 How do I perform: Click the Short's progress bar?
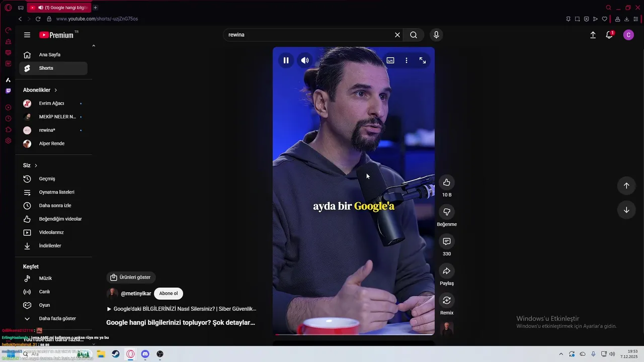pyautogui.click(x=354, y=334)
